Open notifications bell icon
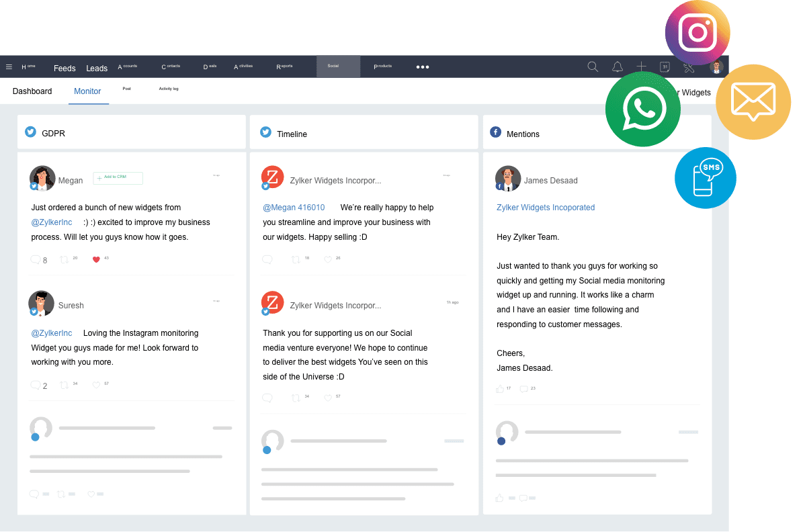 (618, 67)
